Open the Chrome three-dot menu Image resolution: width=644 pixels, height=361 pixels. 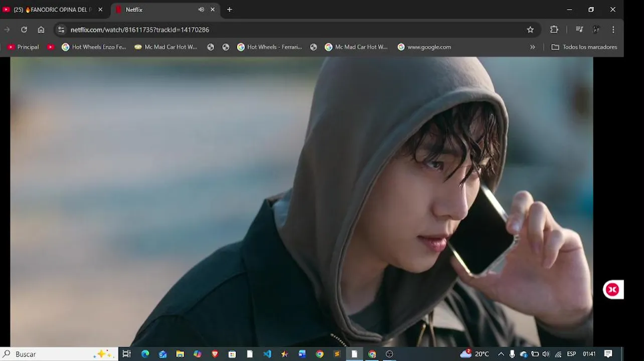coord(613,30)
